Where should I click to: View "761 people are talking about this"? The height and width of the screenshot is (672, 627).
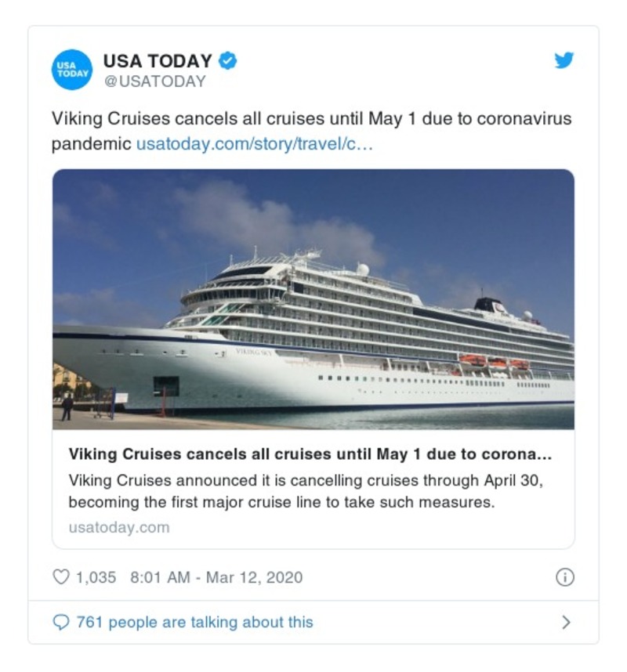[194, 623]
